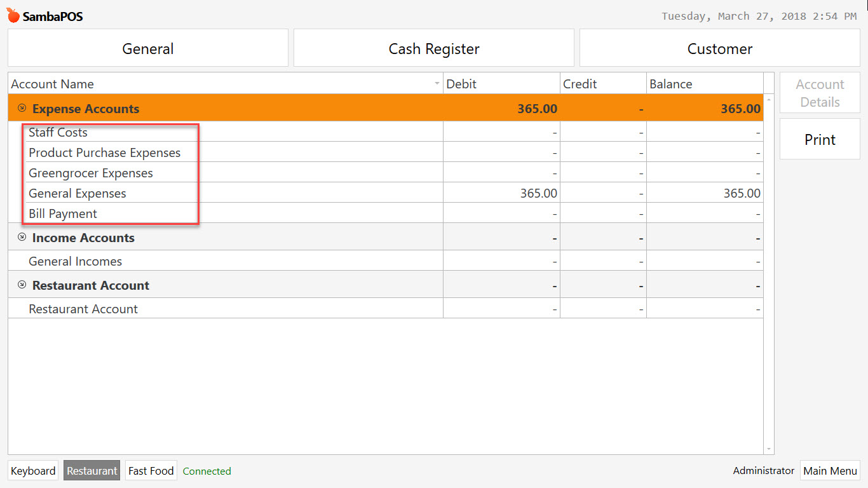This screenshot has width=868, height=488.
Task: Collapse the Income Accounts group arrow
Action: (x=20, y=237)
